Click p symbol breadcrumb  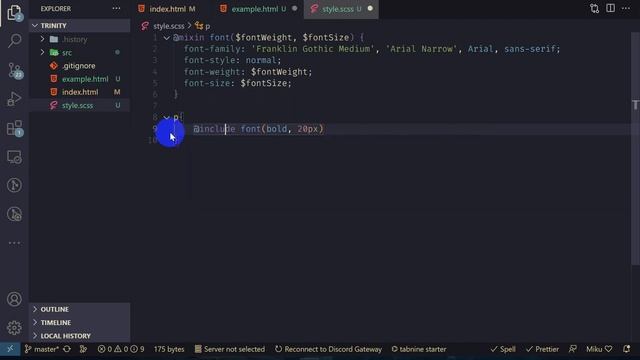point(203,26)
